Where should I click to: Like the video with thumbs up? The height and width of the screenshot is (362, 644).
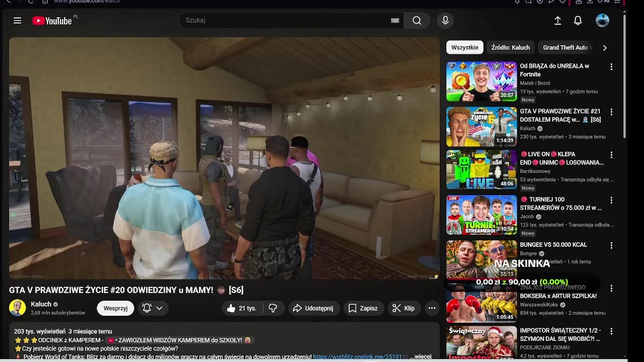pyautogui.click(x=242, y=308)
